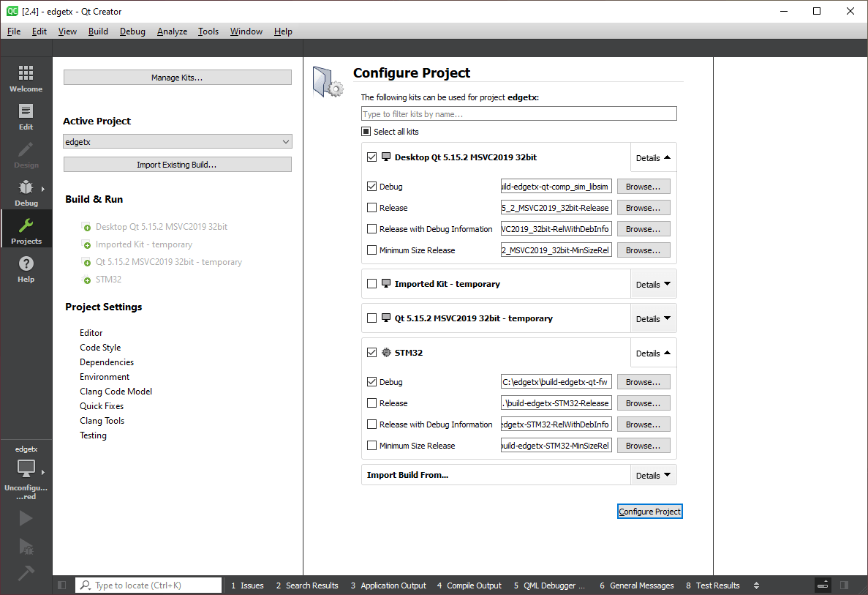
Task: Select the Projects mode icon
Action: tap(26, 228)
